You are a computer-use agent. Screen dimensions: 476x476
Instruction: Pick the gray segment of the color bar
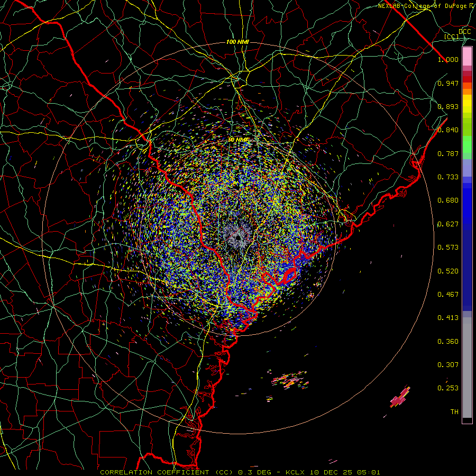(x=467, y=368)
